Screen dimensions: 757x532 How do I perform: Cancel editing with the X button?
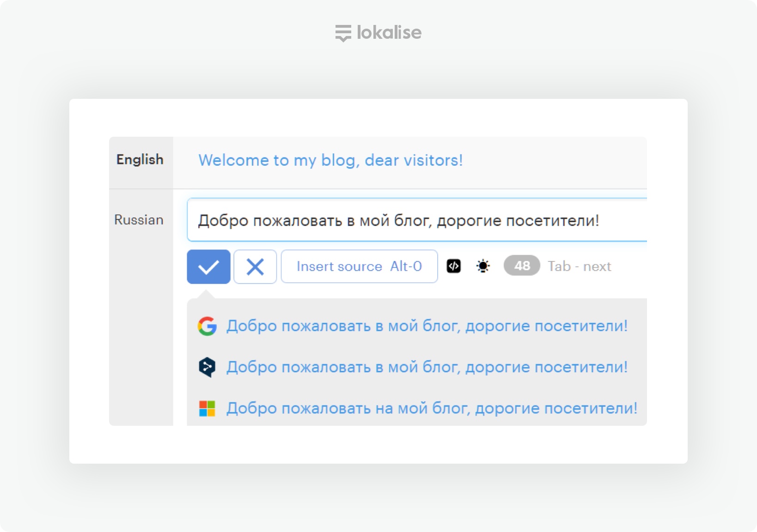tap(255, 266)
